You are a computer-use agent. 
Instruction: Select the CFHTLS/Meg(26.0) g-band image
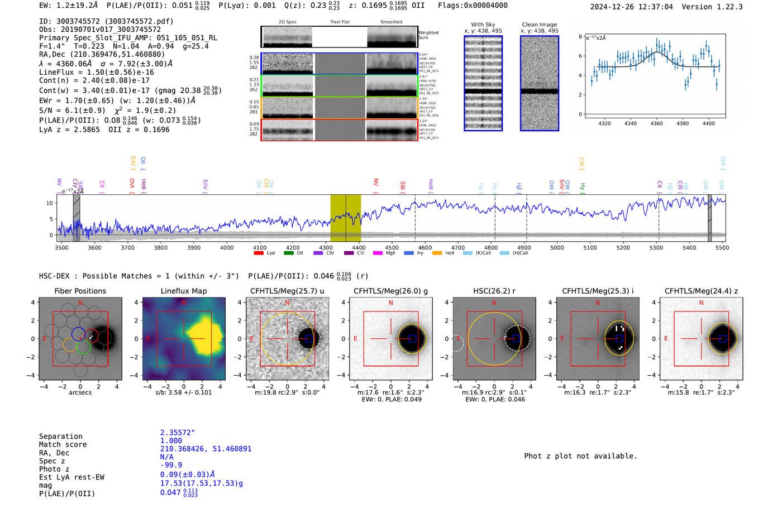click(x=390, y=339)
